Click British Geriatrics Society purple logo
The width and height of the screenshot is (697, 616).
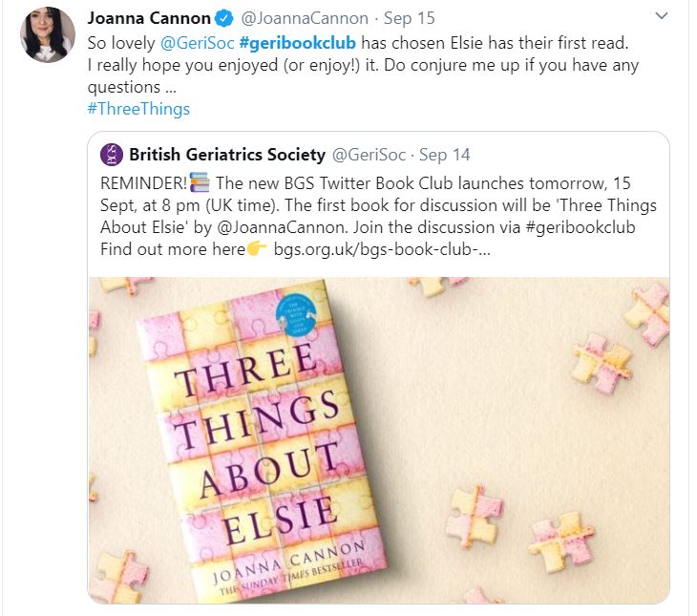[113, 155]
